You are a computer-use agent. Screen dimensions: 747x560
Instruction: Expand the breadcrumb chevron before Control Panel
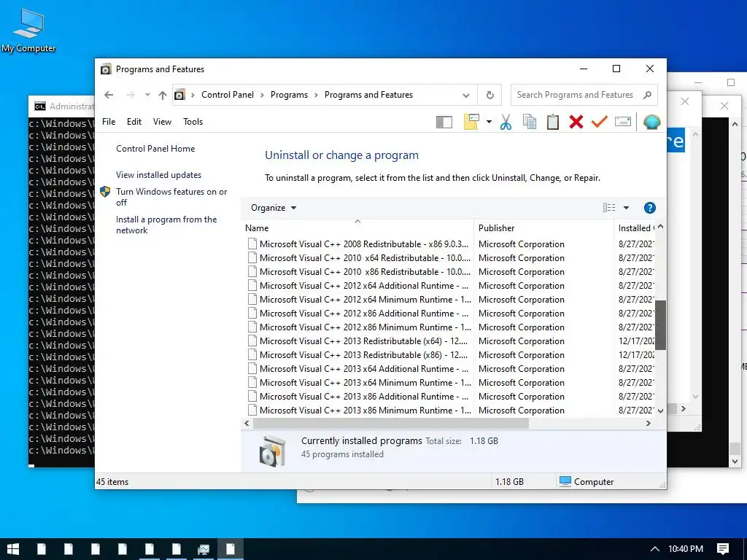pos(193,95)
